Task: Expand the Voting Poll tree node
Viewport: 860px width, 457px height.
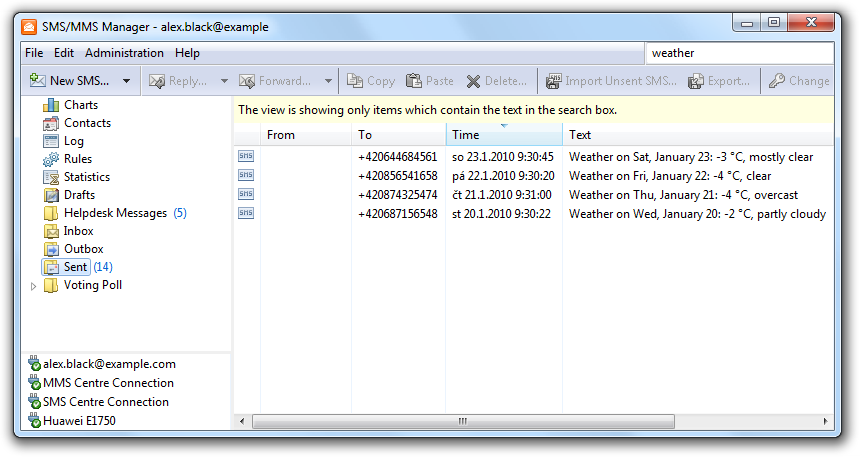Action: 34,286
